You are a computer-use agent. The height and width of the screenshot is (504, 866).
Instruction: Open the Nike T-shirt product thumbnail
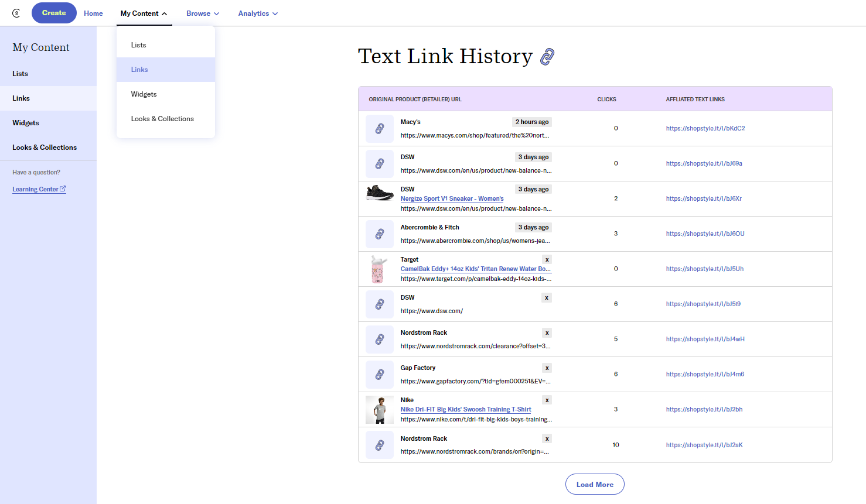380,410
